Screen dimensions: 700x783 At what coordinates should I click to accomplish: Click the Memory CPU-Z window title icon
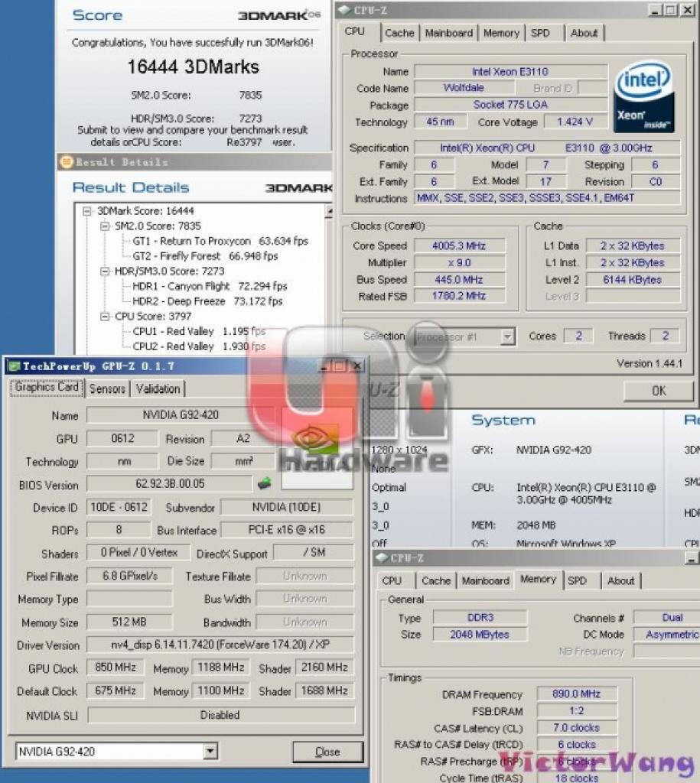pyautogui.click(x=381, y=557)
